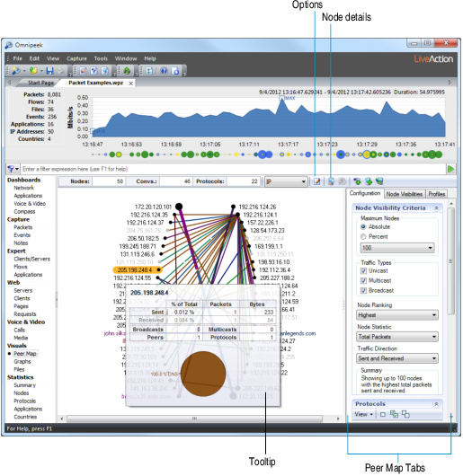The image size is (463, 476).
Task: Open the Traffic Direction Sent and Received dropdown
Action: pyautogui.click(x=397, y=358)
